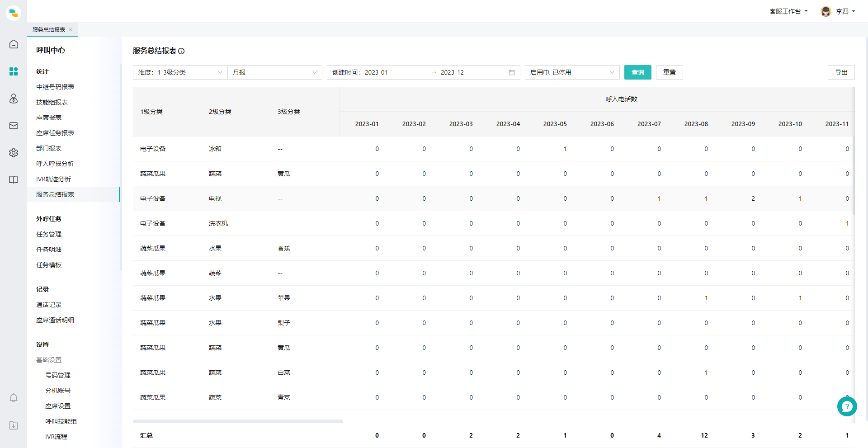Click the app logo icon
The image size is (868, 448).
pos(14,13)
